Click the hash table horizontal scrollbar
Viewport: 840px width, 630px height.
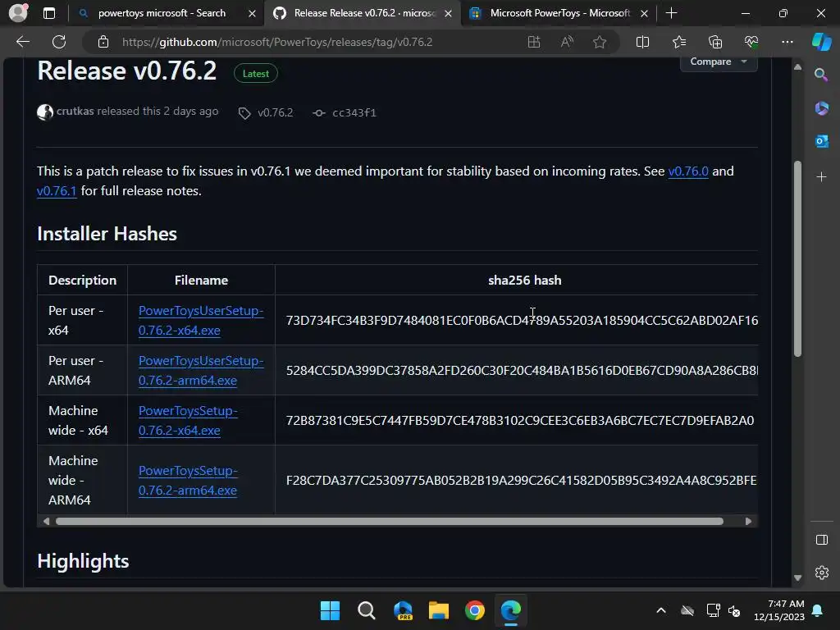point(390,521)
